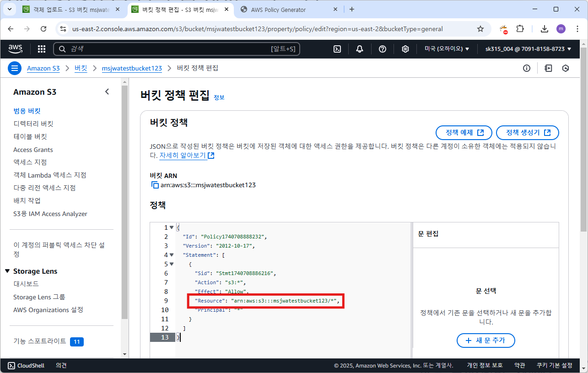The image size is (588, 373).
Task: Fold JSON code at line 1
Action: coord(172,227)
